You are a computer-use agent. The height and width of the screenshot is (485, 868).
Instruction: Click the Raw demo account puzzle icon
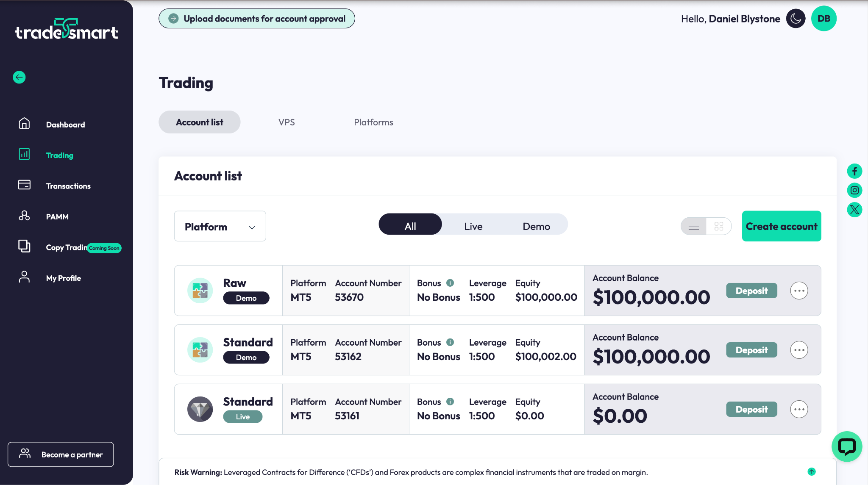200,291
